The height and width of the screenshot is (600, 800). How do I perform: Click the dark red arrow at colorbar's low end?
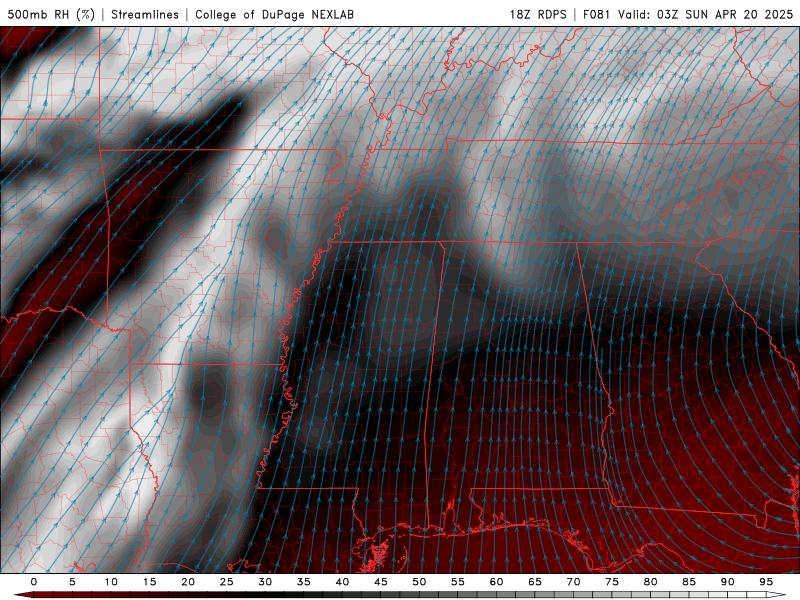point(23,595)
